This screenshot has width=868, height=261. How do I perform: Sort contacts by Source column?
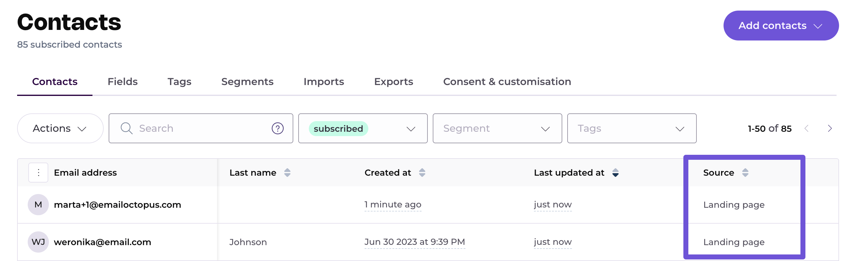point(745,173)
